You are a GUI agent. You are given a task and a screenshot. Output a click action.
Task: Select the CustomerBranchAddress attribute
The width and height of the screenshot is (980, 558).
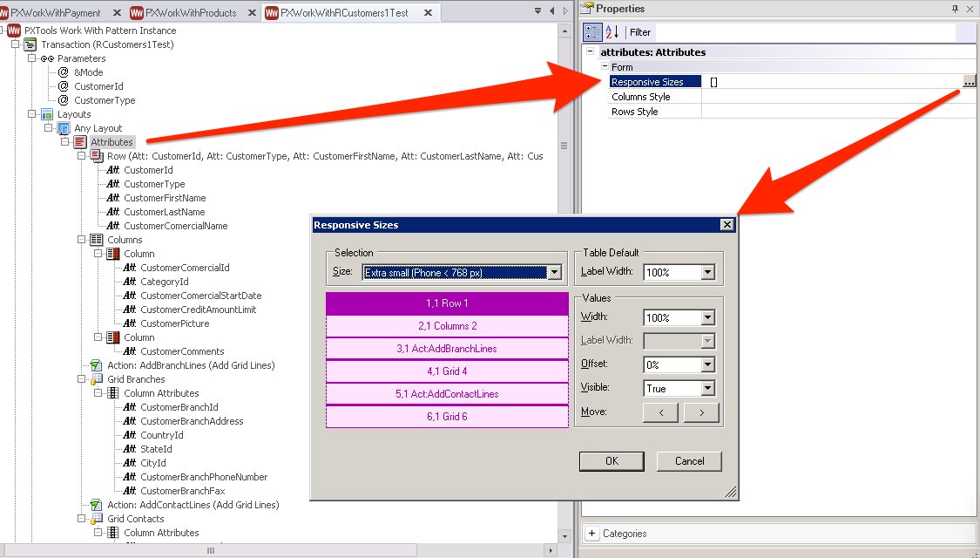[192, 421]
